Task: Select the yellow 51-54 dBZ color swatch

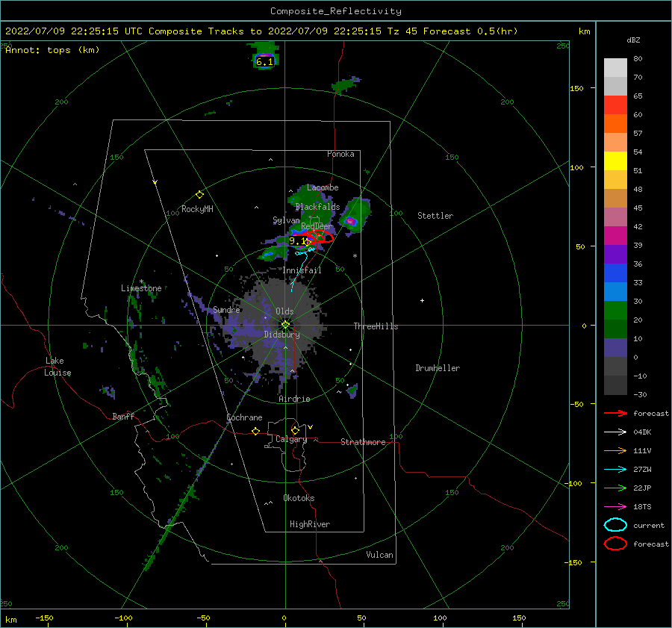Action: point(615,161)
